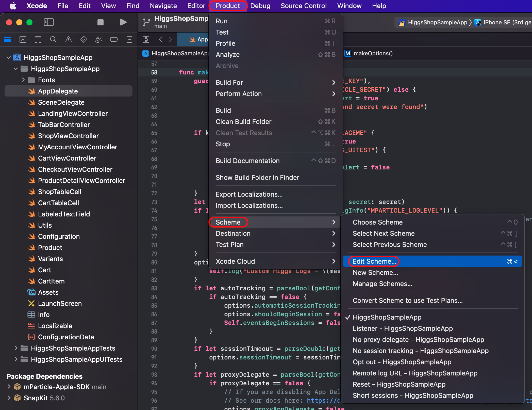Choose Clean Build Folder
The width and height of the screenshot is (532, 410).
click(x=276, y=122)
